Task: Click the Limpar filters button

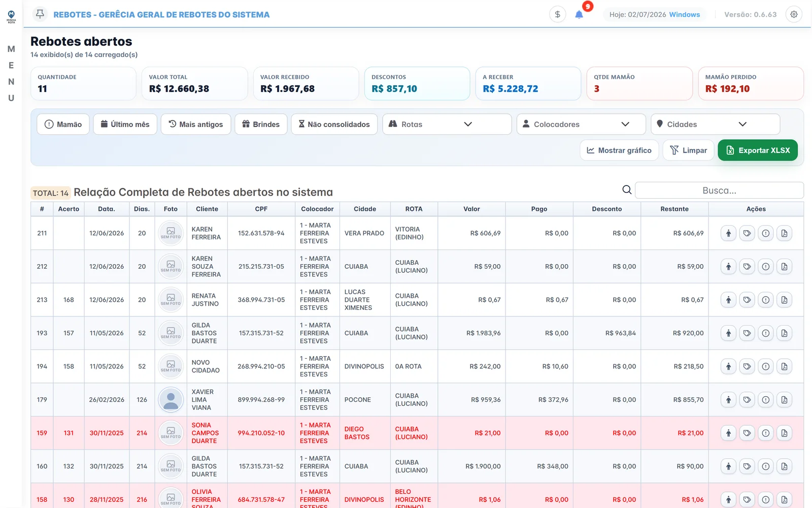Action: [x=689, y=150]
